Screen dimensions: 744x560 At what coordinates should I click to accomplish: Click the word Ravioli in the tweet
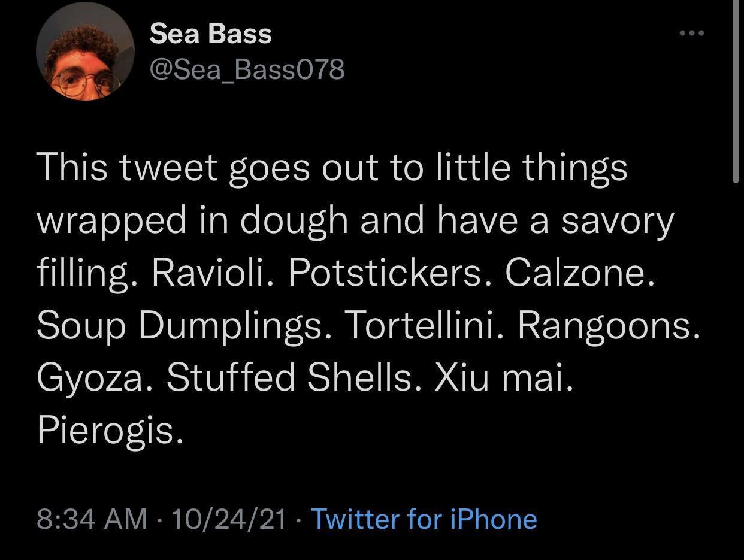212,274
